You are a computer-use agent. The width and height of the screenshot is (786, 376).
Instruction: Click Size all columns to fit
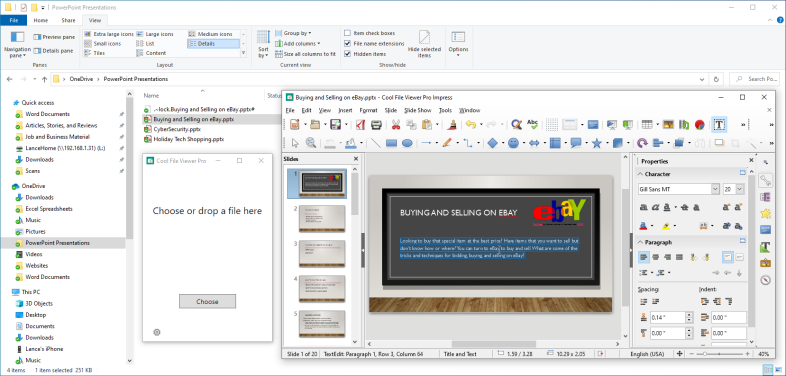click(305, 54)
